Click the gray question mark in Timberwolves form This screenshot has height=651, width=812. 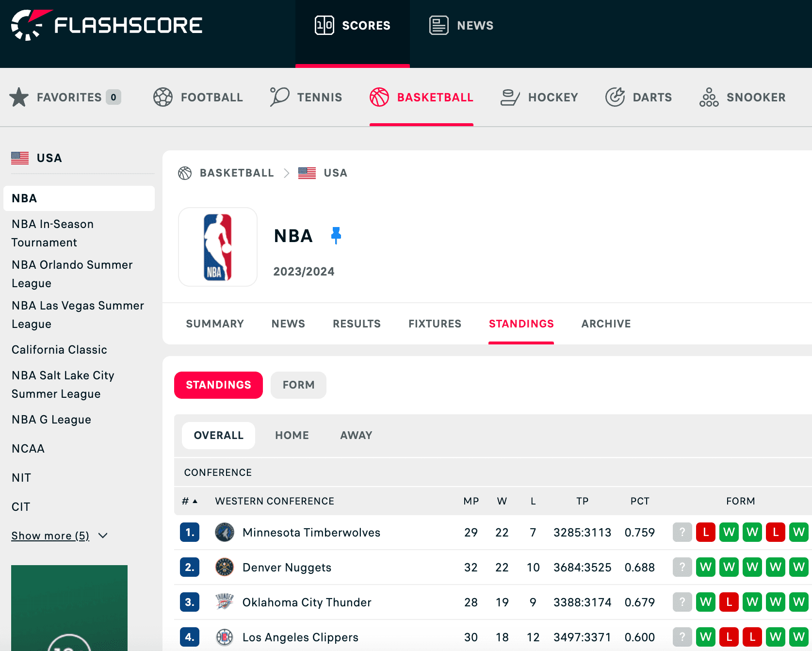[x=682, y=532]
